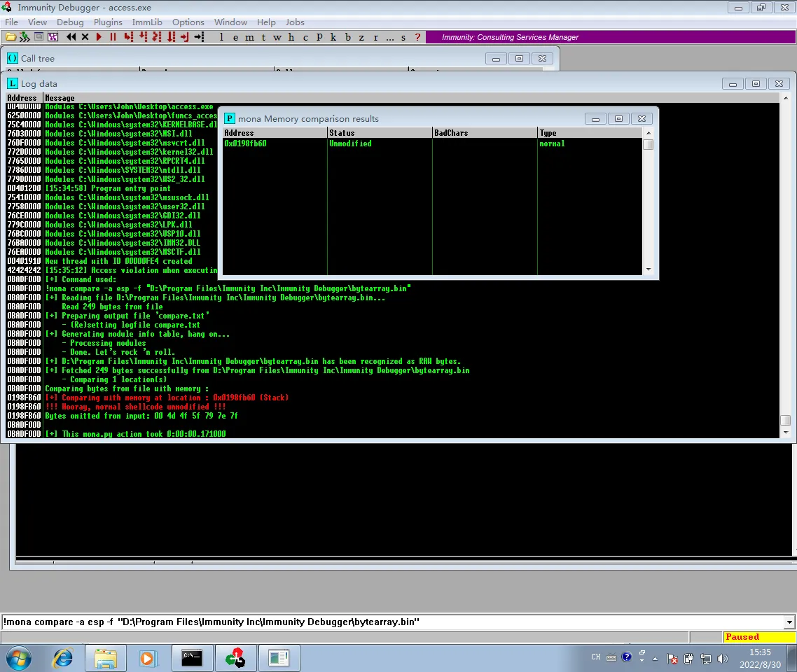Sort mona results by Status column header
Image resolution: width=797 pixels, height=672 pixels.
click(x=380, y=133)
